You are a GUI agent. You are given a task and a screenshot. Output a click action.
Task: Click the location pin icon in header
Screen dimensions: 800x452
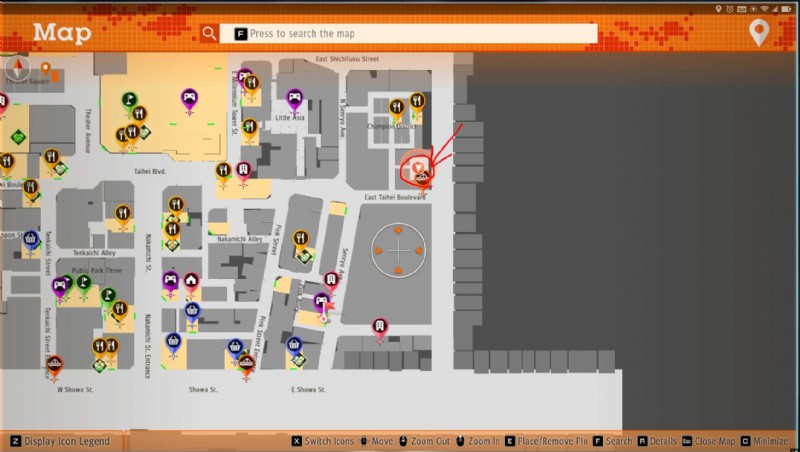[x=760, y=33]
